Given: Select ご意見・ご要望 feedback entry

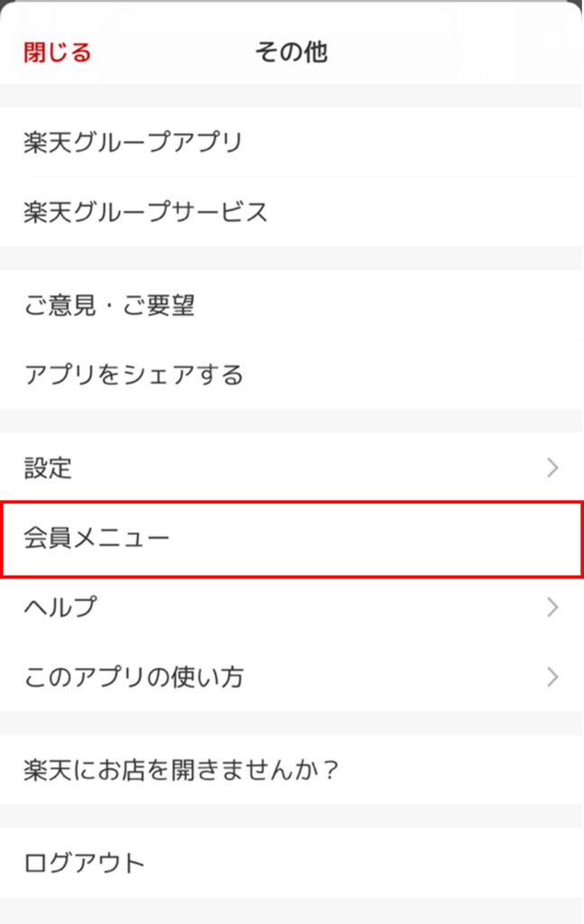Looking at the screenshot, I should (109, 306).
